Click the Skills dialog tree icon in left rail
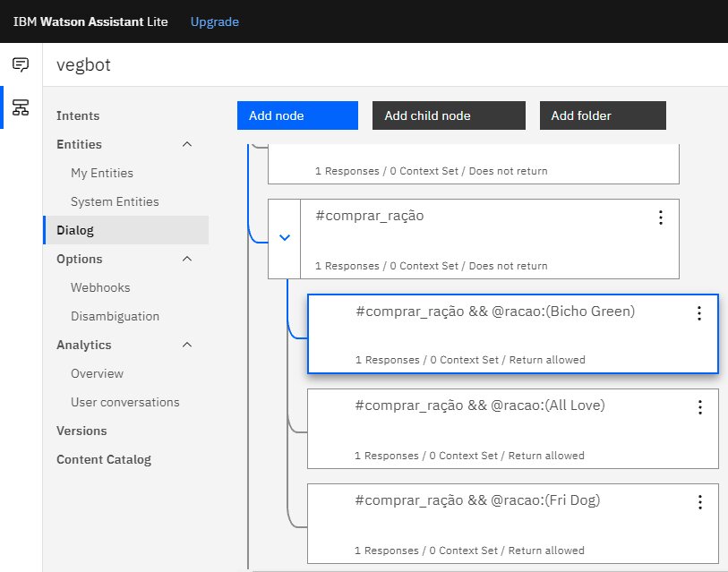 coord(21,107)
